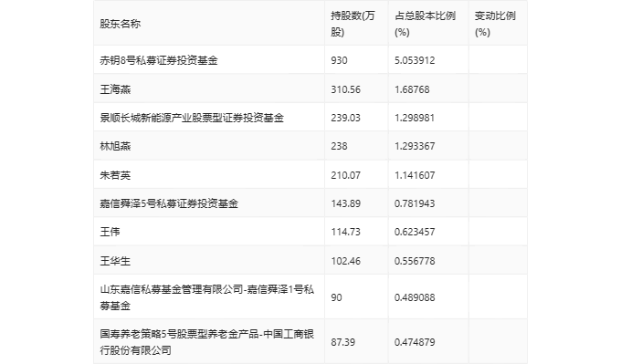
Task: Select the 210.07 shares value
Action: (x=346, y=175)
